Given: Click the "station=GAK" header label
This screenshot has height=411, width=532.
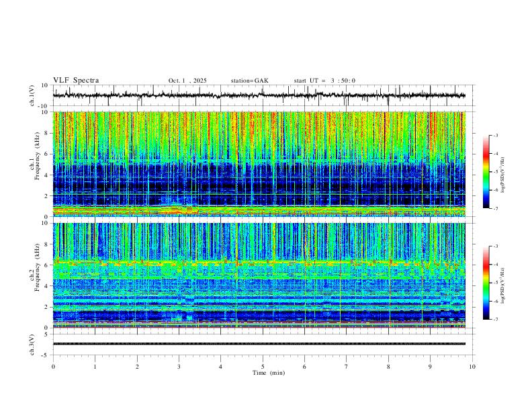Looking at the screenshot, I should [x=249, y=81].
